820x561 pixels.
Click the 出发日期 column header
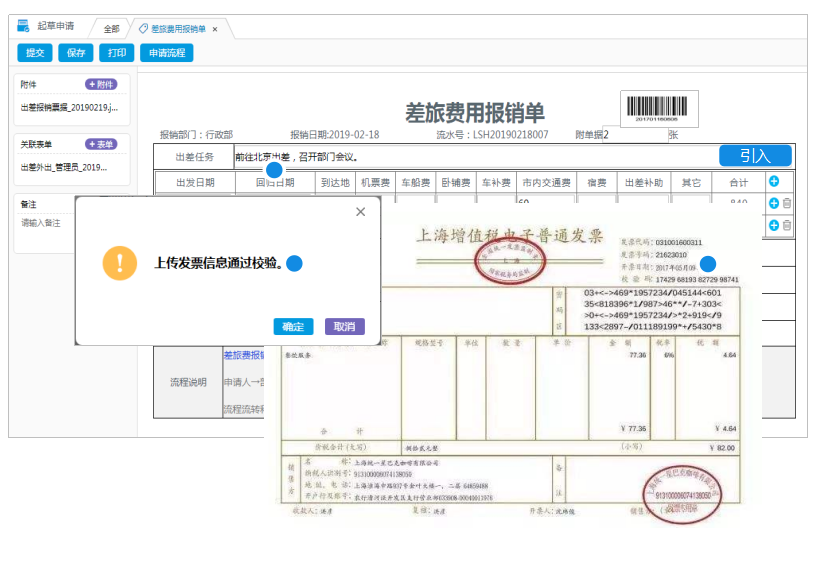tap(195, 182)
